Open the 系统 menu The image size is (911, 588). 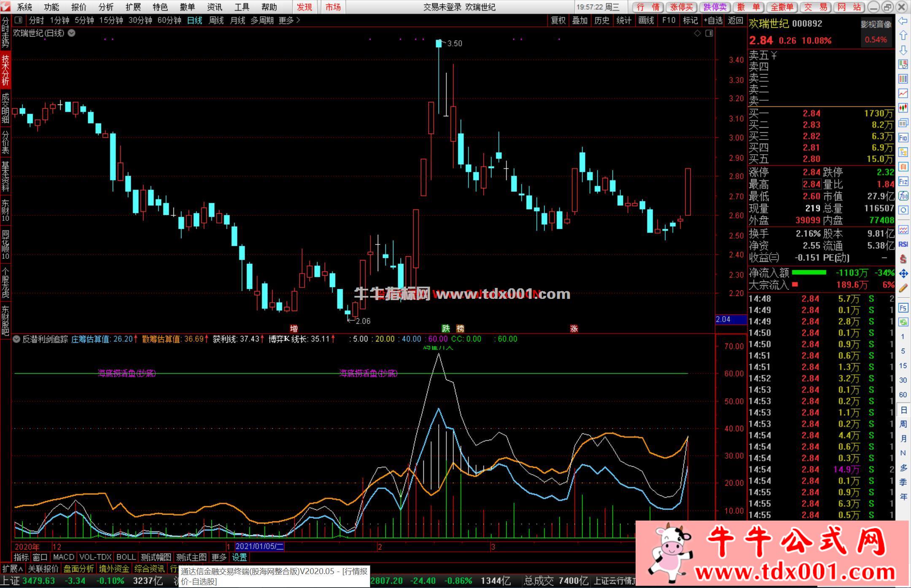click(x=24, y=7)
